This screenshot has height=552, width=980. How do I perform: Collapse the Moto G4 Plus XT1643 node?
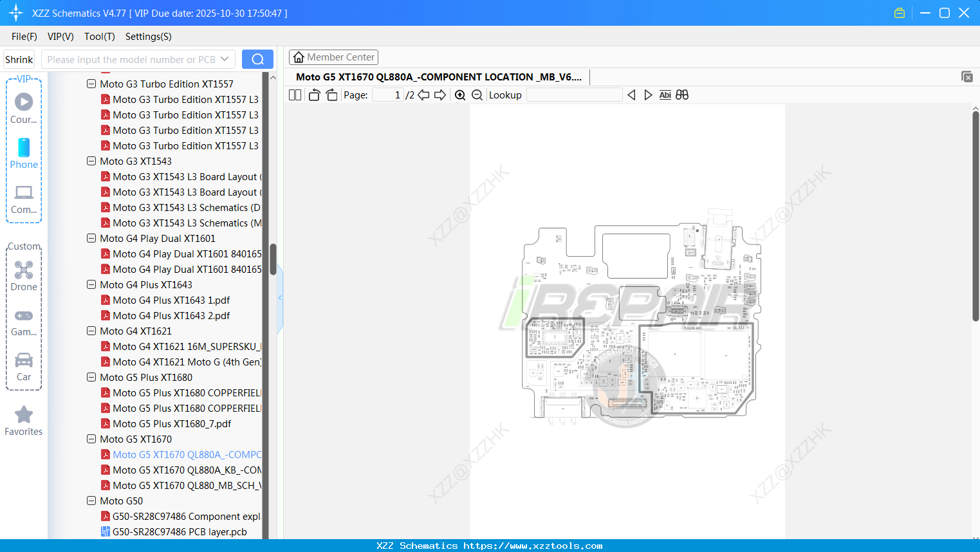(x=91, y=284)
